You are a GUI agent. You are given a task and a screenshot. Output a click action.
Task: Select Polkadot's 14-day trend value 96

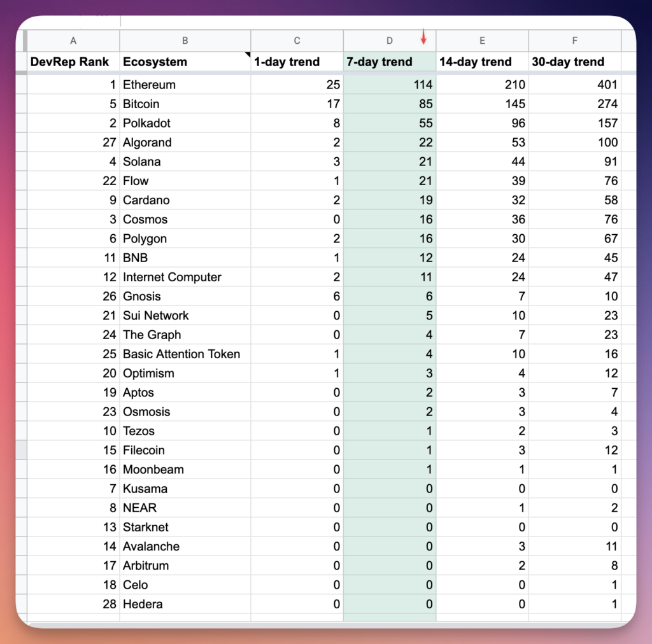483,123
